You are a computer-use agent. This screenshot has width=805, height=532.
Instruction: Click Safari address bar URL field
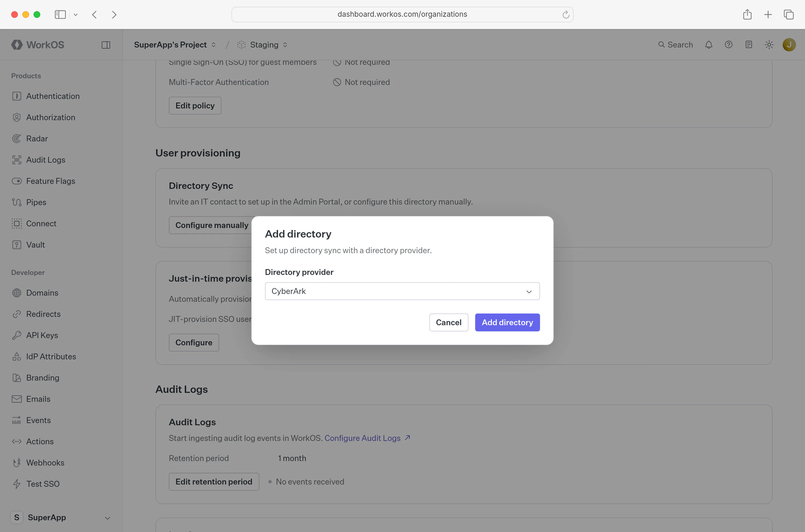pyautogui.click(x=402, y=15)
